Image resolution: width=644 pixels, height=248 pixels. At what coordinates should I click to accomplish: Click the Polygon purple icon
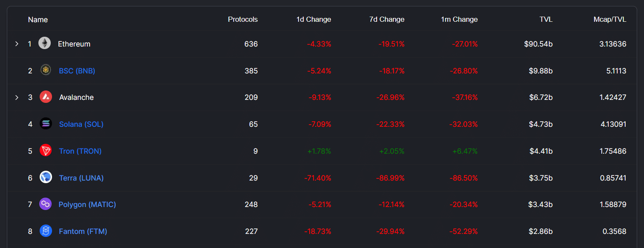point(45,204)
